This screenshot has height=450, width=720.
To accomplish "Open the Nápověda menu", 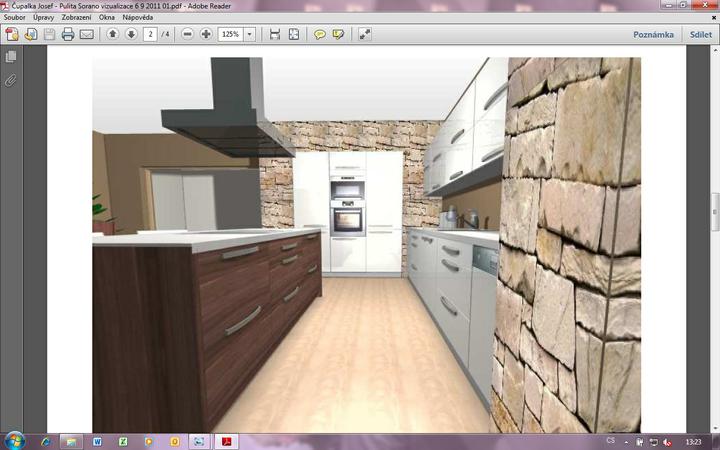I will [x=137, y=18].
